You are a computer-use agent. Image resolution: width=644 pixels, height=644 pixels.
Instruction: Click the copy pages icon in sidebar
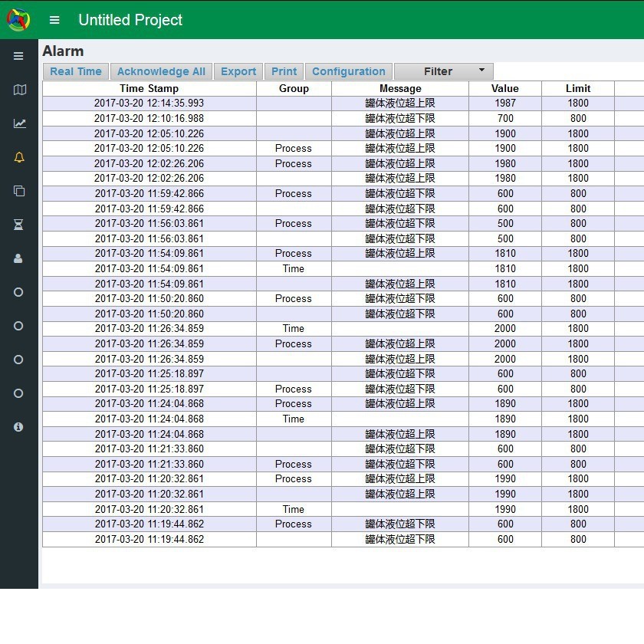[19, 191]
